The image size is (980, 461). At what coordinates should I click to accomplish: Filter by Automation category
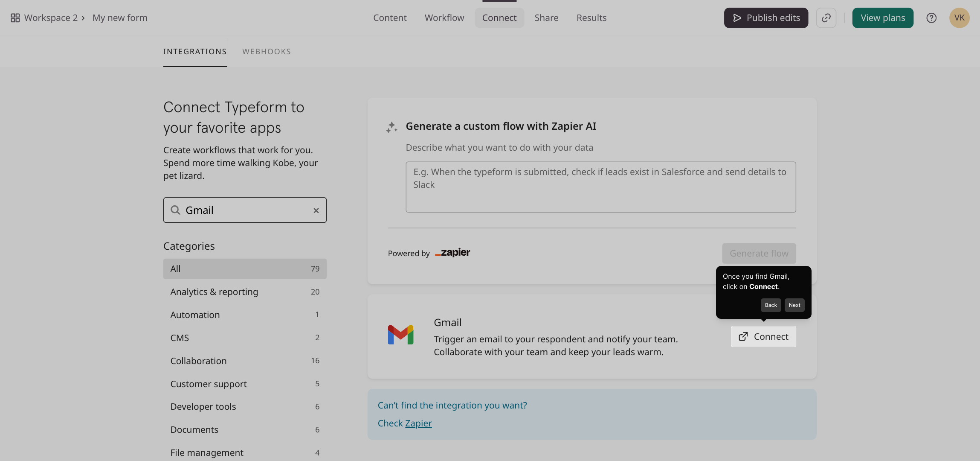(245, 315)
